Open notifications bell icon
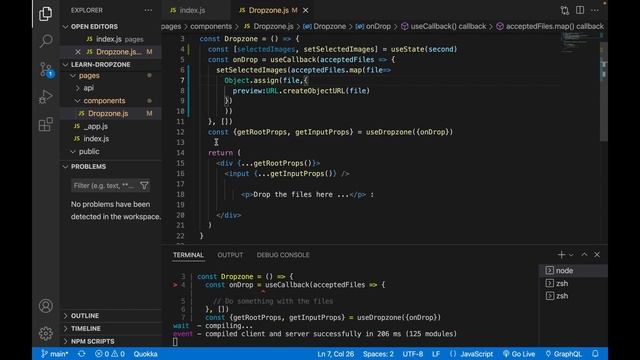This screenshot has width=640, height=360. click(x=596, y=354)
